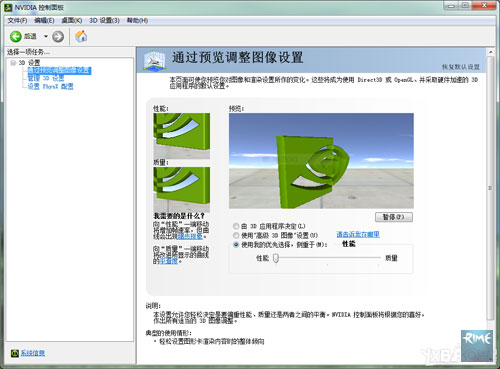The width and height of the screenshot is (500, 369).
Task: Select radio 使用我的优先选择，侧重于
Action: pos(236,245)
